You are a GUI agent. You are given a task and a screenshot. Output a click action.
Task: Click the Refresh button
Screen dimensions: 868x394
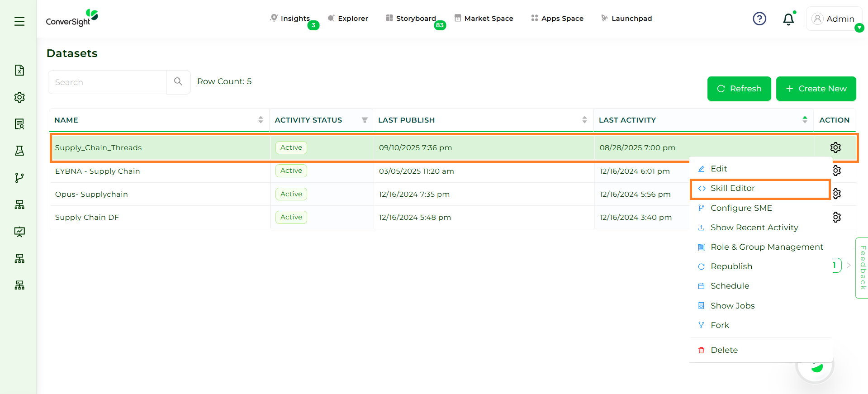pos(739,89)
